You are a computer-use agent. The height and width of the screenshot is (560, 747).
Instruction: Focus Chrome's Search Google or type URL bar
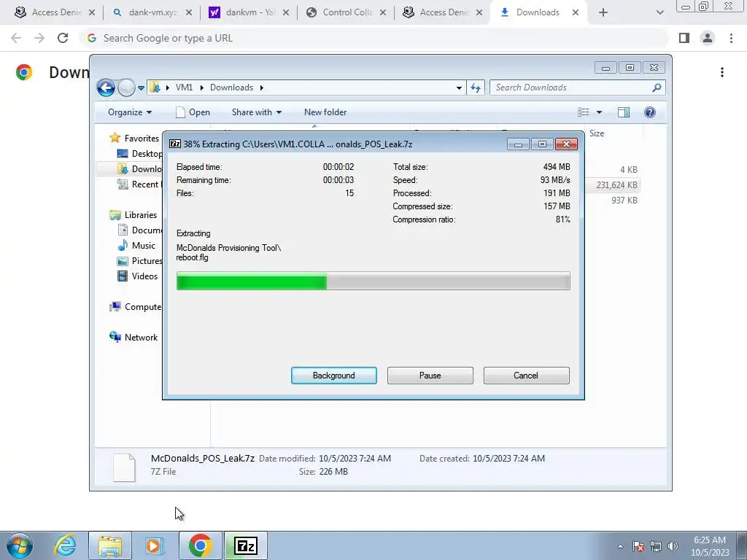(374, 38)
